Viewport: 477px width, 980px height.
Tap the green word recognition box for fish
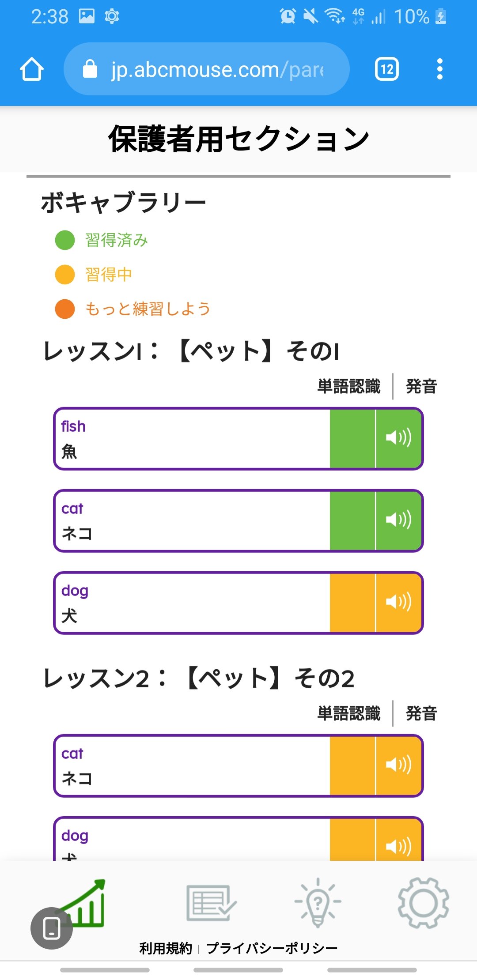[x=352, y=438]
